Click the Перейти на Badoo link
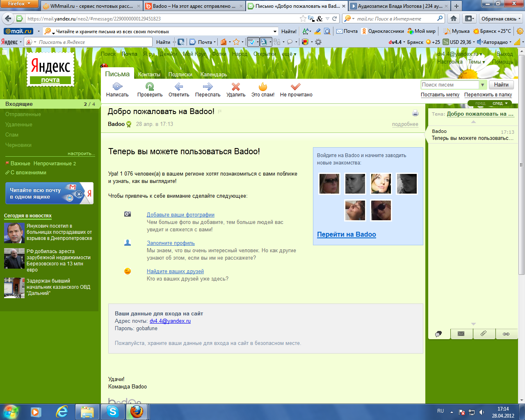 (347, 234)
